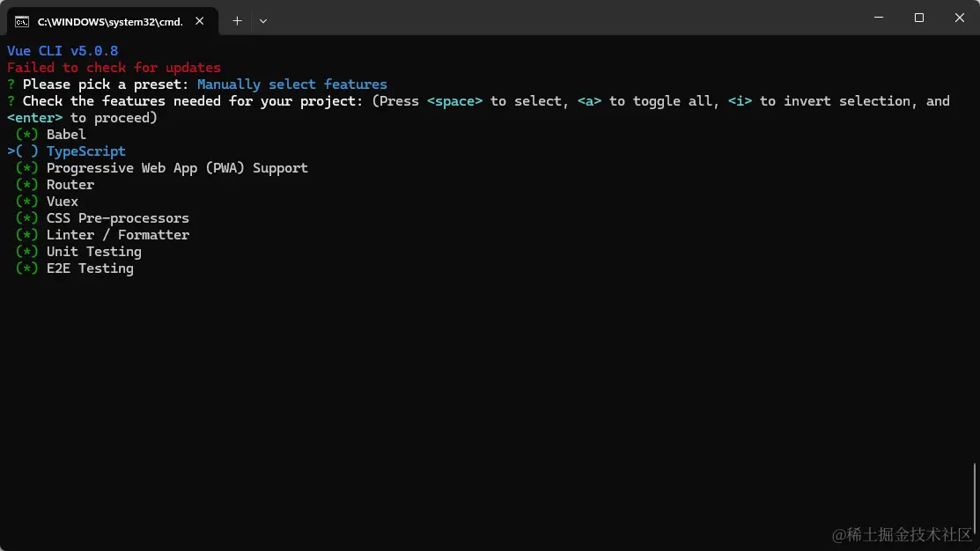Screen dimensions: 980x551
Task: Click the 'Vuex' label
Action: [x=63, y=202]
